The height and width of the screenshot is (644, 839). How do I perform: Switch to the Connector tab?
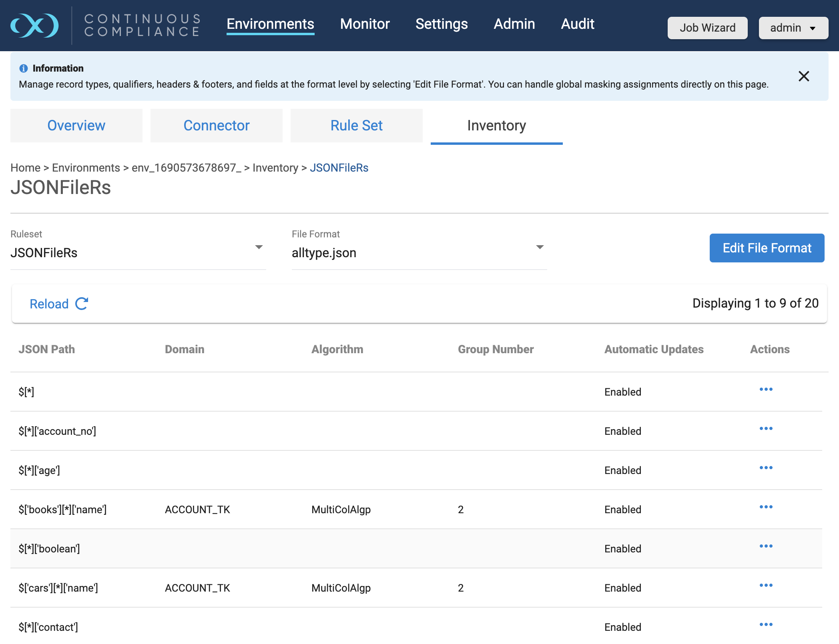(x=216, y=126)
